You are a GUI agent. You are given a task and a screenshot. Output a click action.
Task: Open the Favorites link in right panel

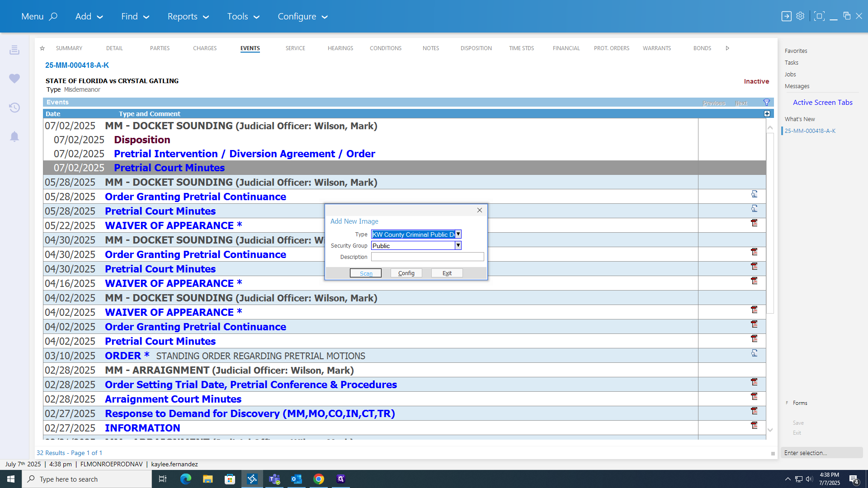pyautogui.click(x=796, y=51)
